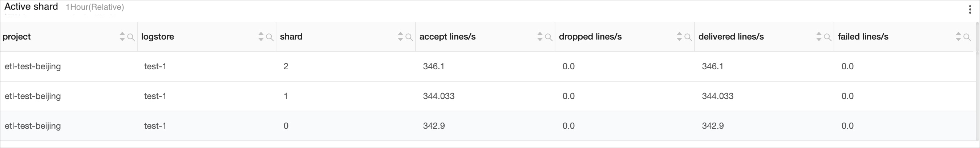Click search icon in logstore column
This screenshot has width=980, height=148.
click(270, 37)
